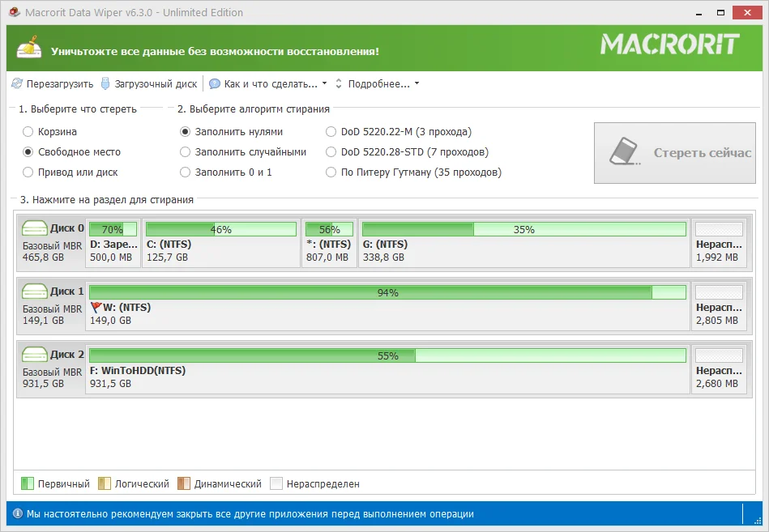Select the C: (NTFS) 46% usage bar
Image resolution: width=769 pixels, height=532 pixels.
click(221, 229)
